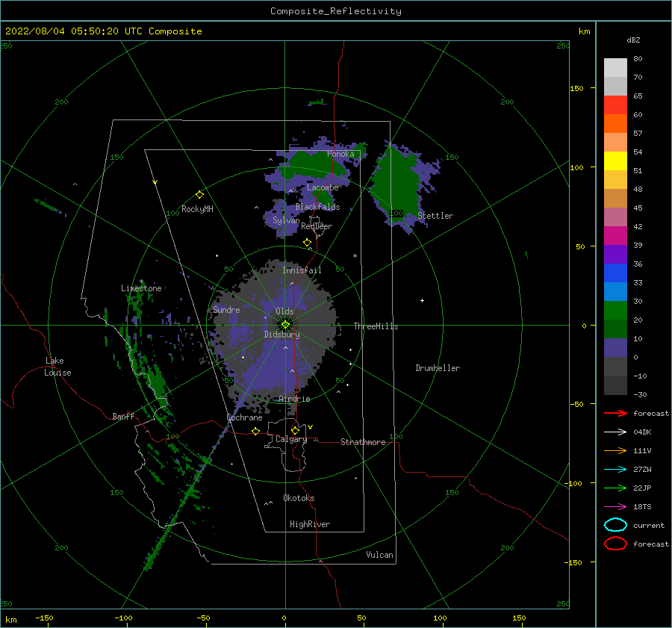Click the yellow 51-54 dBZ swatch
This screenshot has height=628, width=672.
(x=615, y=161)
